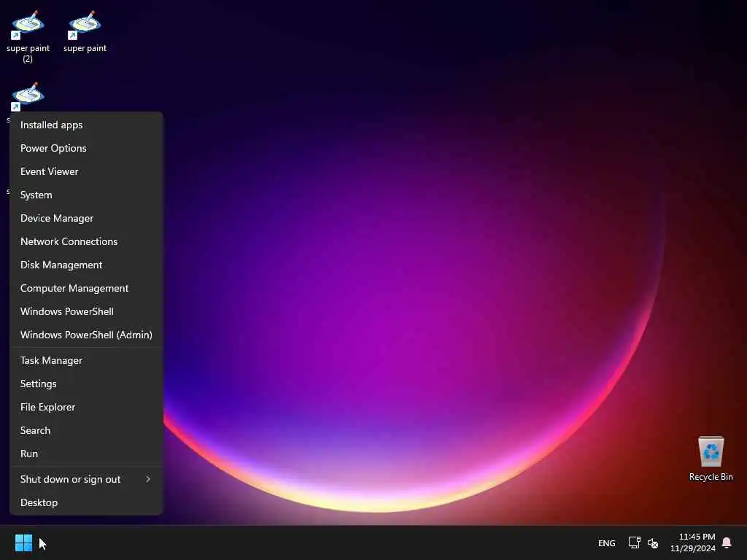Screen dimensions: 747x560
Task: Open the ENG language indicator
Action: point(606,543)
